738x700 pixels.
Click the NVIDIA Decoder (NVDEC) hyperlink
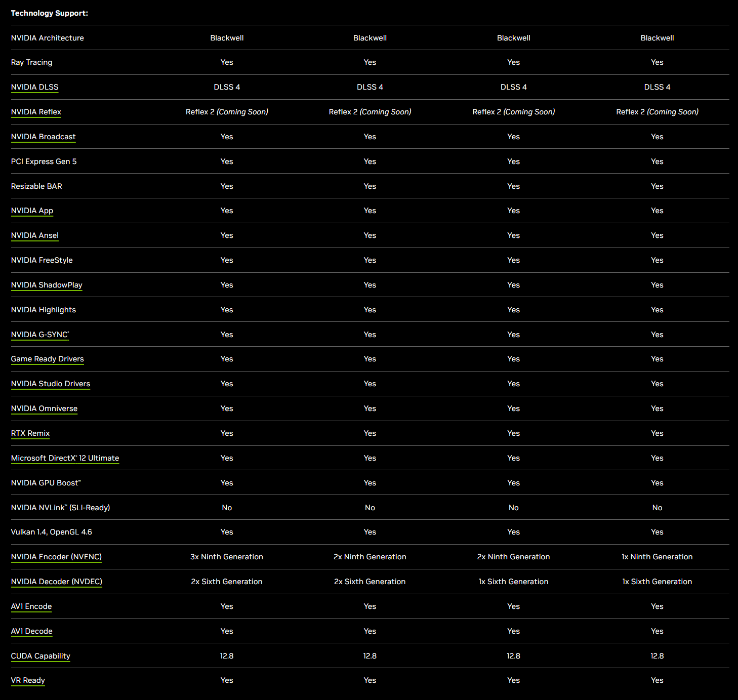[56, 582]
